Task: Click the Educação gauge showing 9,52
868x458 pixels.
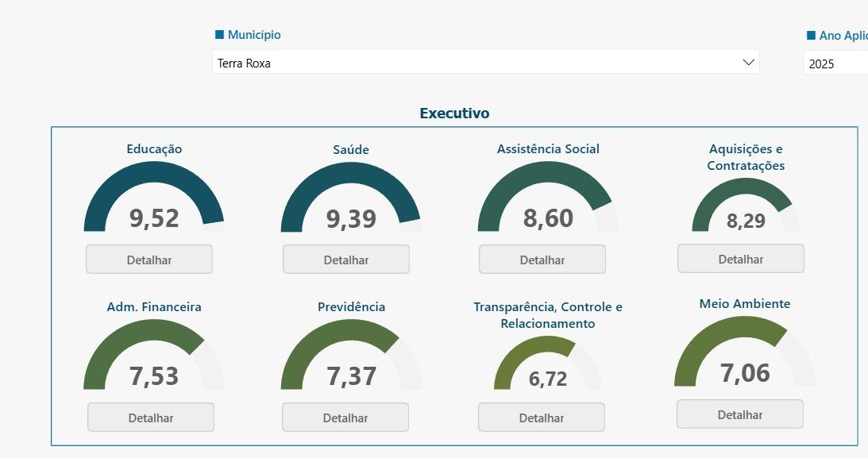Action: point(154,197)
